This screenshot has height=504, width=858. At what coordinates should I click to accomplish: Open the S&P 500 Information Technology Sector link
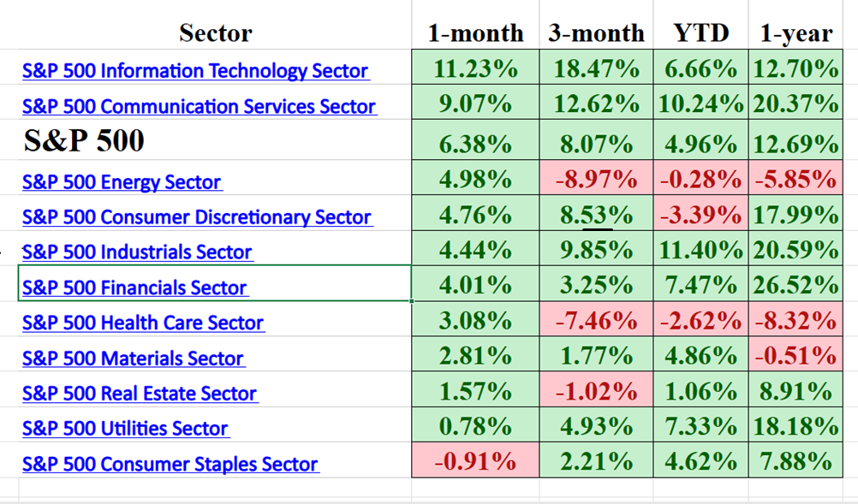click(x=195, y=71)
